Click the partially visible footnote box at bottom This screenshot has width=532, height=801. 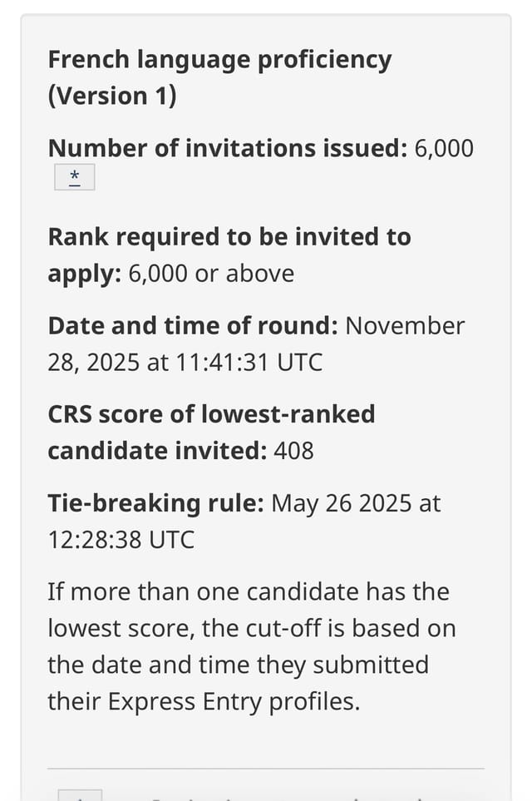(80, 795)
